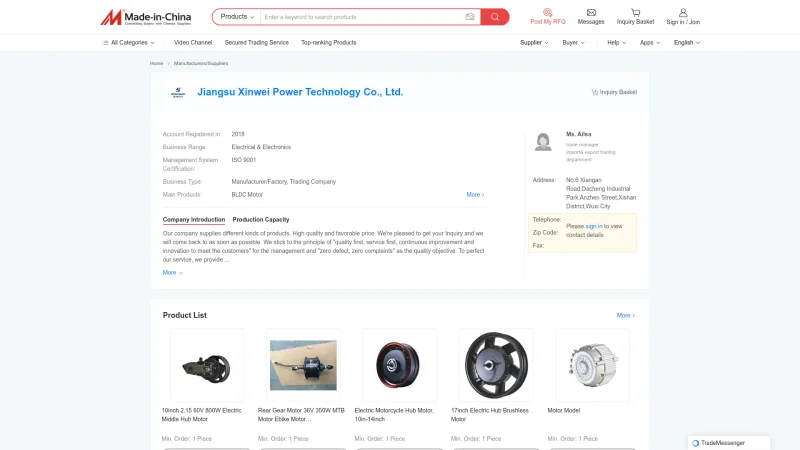Screen dimensions: 800x450
Task: Select 'ISO 9001' certification text
Action: [244, 160]
